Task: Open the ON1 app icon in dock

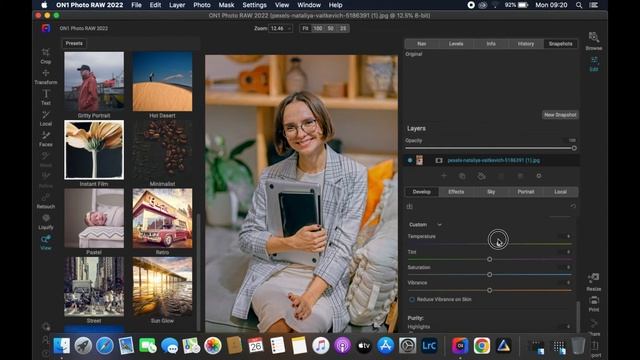Action: (460, 346)
